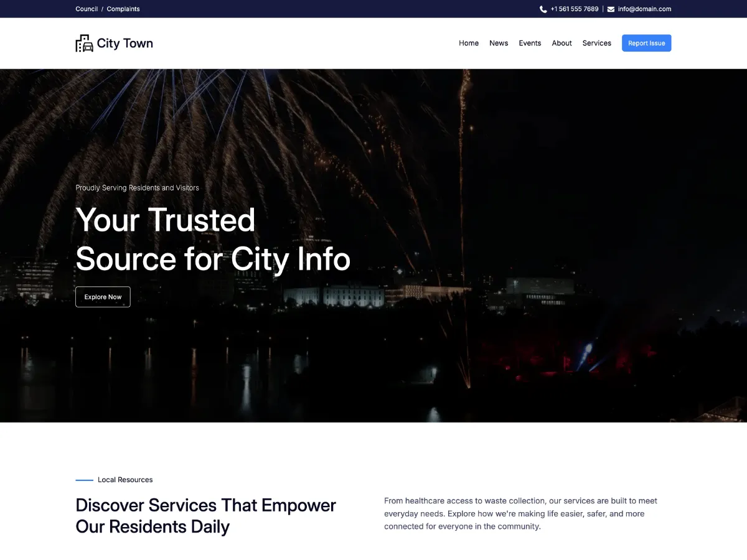Open the Council breadcrumb link
747x560 pixels.
tap(87, 9)
